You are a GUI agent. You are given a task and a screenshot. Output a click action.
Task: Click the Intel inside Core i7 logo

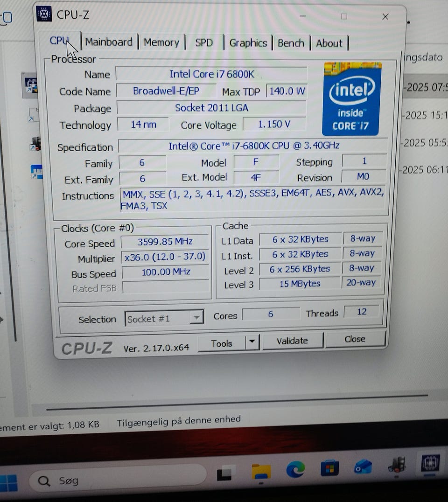pyautogui.click(x=351, y=99)
